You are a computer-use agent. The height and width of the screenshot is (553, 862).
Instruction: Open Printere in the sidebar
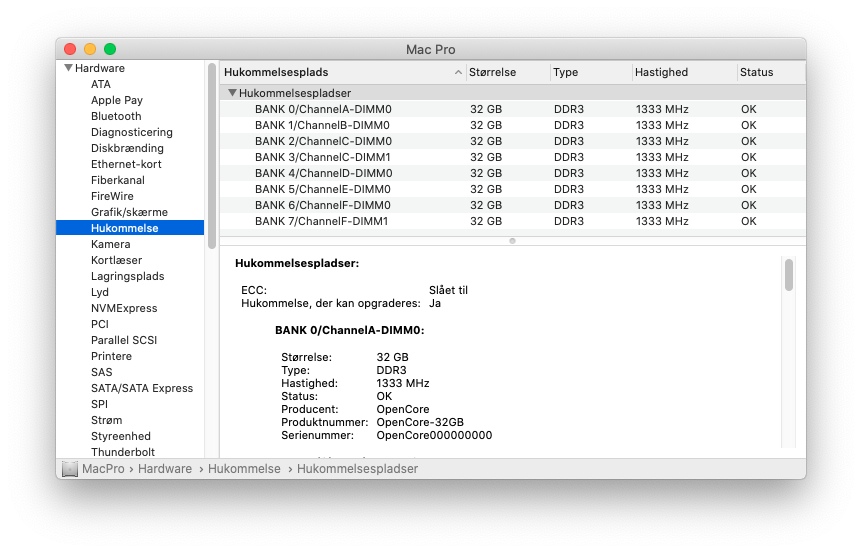pos(112,356)
